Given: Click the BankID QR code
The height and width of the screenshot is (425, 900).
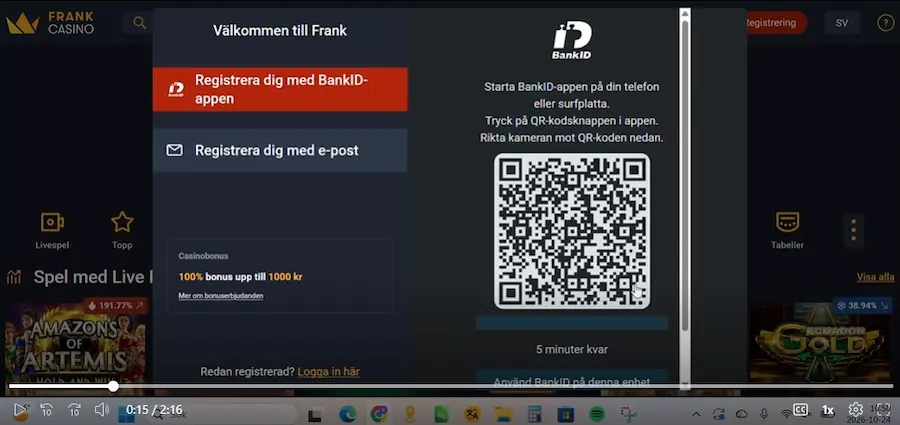Looking at the screenshot, I should [x=572, y=231].
